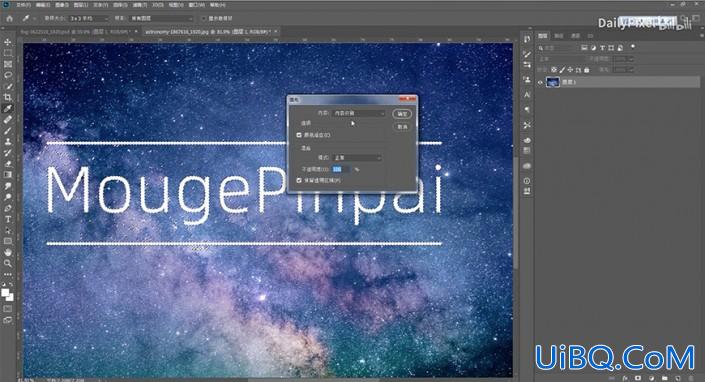Open Sample layers dropdown in options bar
Screen dimensions: 705x382
click(161, 18)
